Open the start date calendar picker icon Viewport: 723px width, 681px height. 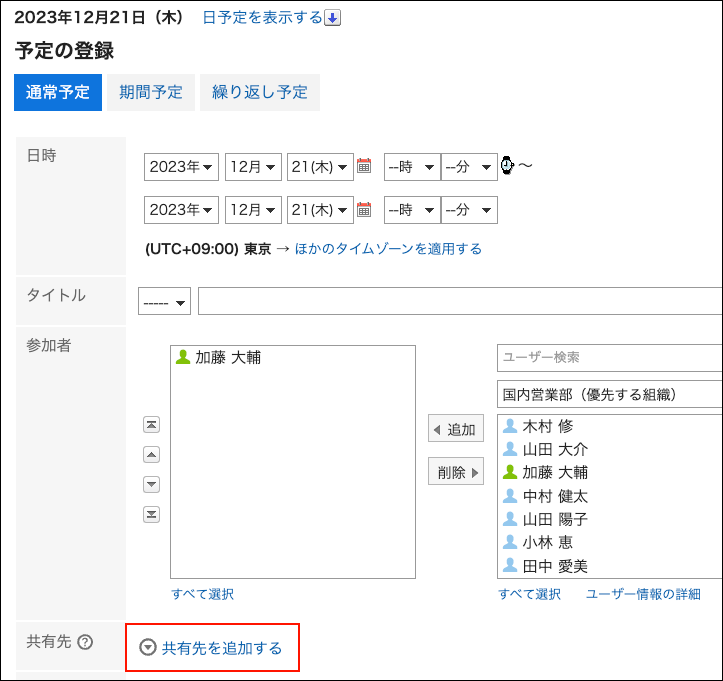click(364, 166)
